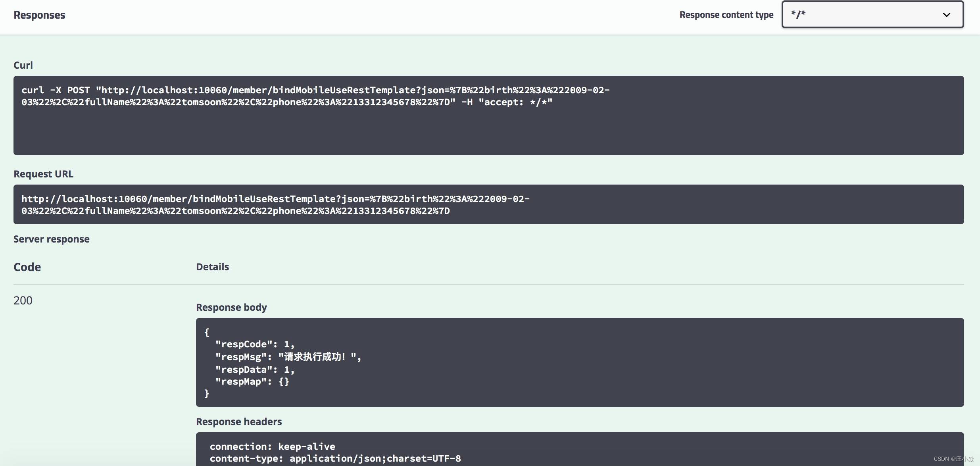The height and width of the screenshot is (466, 980).
Task: Click the content-type header line
Action: (335, 458)
